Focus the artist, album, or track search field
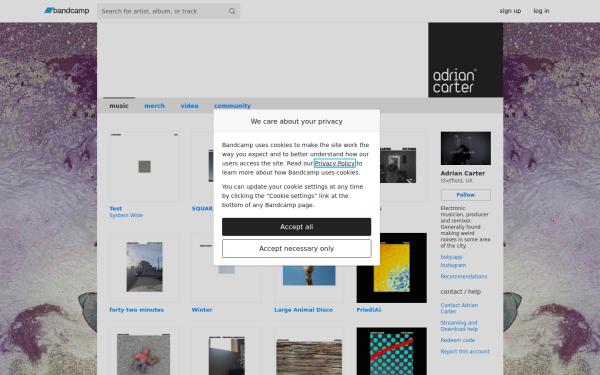 168,11
